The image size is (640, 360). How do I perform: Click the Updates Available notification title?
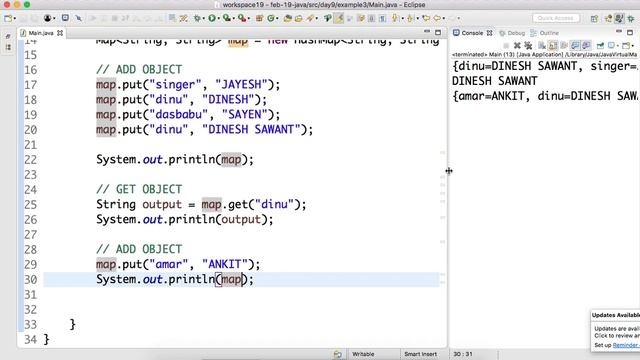616,315
